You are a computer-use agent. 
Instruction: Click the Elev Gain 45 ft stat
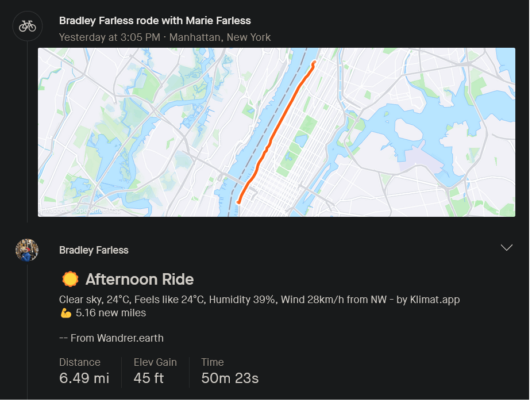coord(155,371)
